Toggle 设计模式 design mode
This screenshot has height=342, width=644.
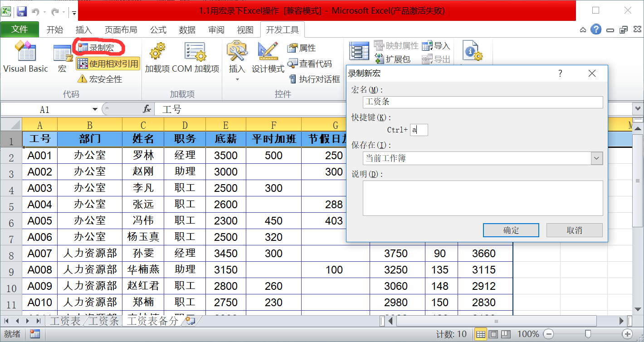coord(268,57)
